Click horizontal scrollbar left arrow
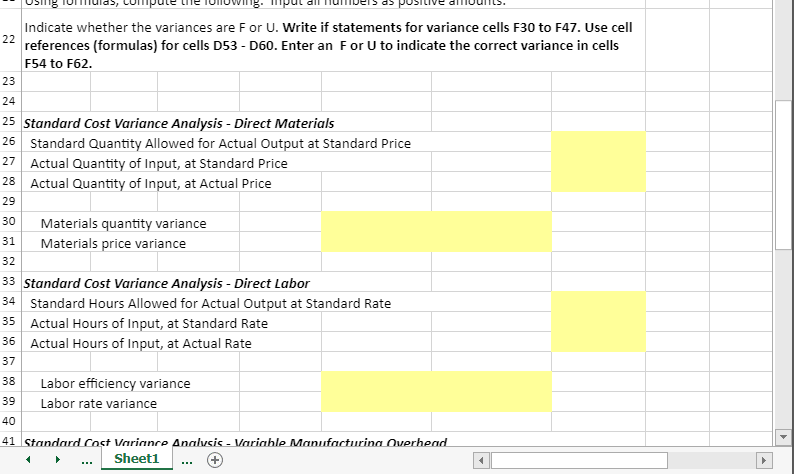 click(x=481, y=460)
